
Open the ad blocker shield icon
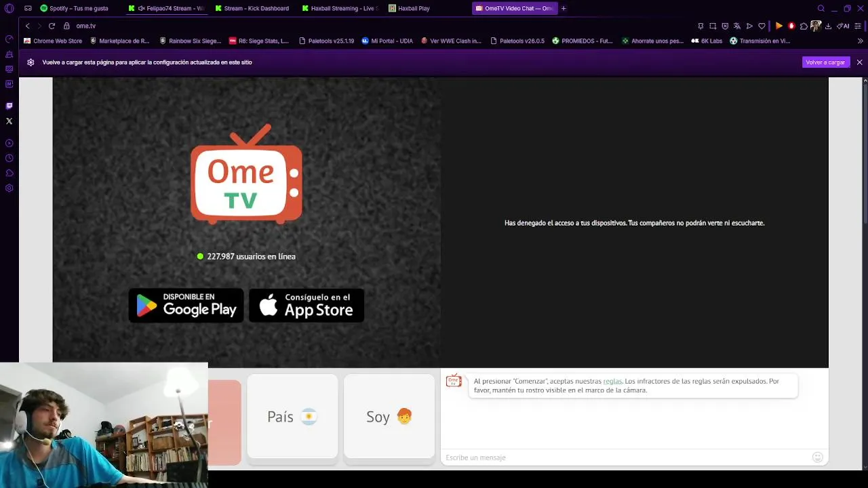click(x=725, y=26)
